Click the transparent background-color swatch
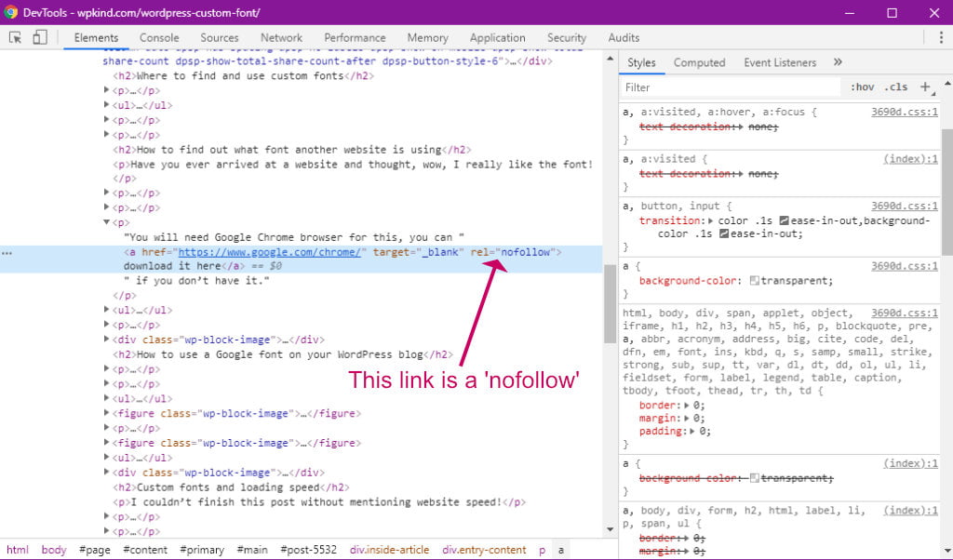953x560 pixels. (755, 281)
